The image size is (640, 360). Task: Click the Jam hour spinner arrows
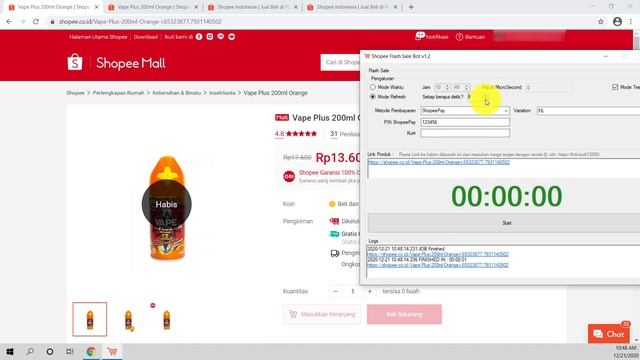coord(447,87)
